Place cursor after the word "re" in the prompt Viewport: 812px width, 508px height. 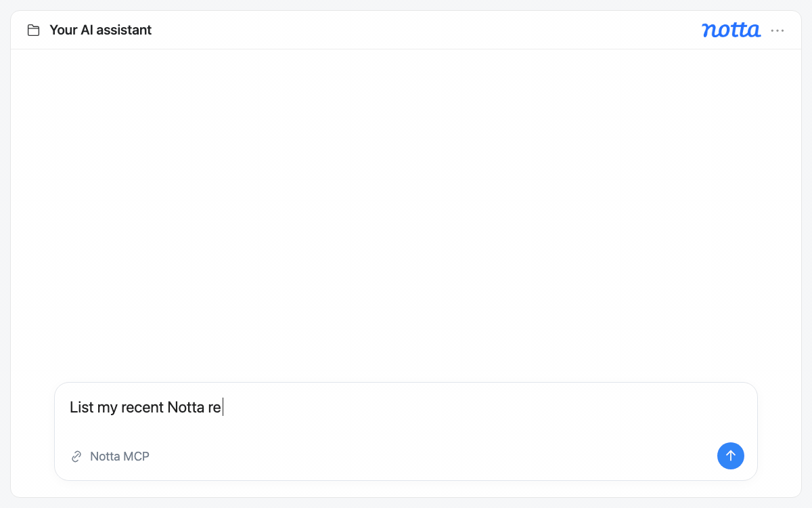tap(222, 408)
